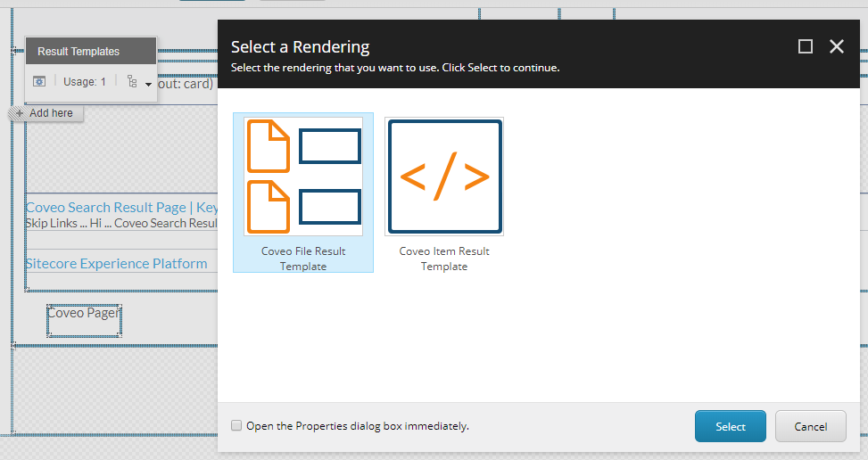Image resolution: width=868 pixels, height=460 pixels.
Task: Click the tree hierarchy icon in Result Templates
Action: 132,82
